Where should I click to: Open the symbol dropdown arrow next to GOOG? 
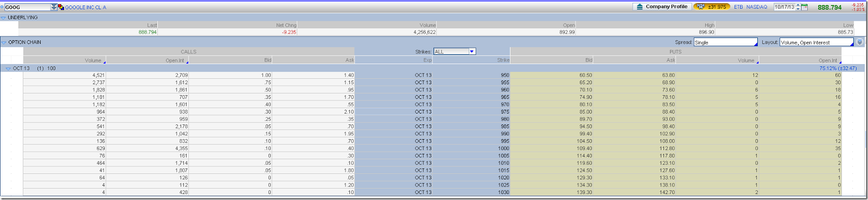(x=54, y=7)
